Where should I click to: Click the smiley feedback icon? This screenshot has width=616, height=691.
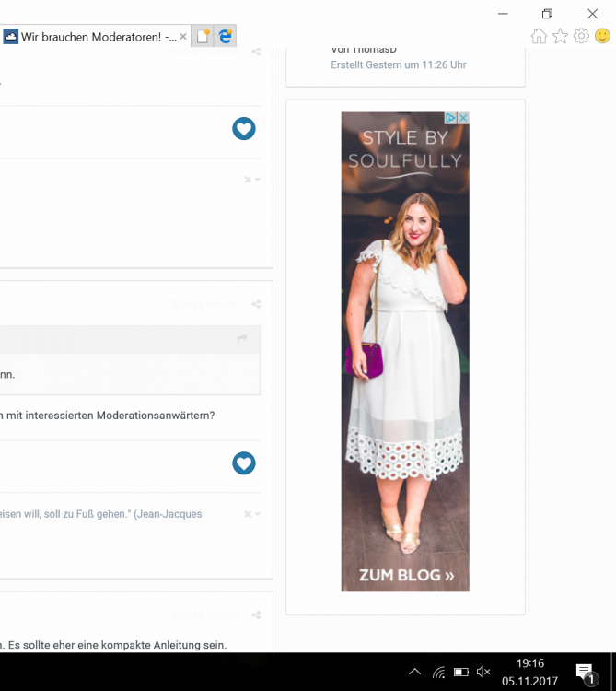(602, 36)
